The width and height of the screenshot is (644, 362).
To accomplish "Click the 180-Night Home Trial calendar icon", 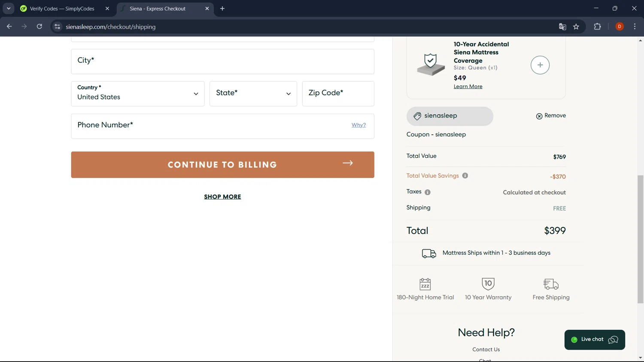I will pyautogui.click(x=425, y=284).
